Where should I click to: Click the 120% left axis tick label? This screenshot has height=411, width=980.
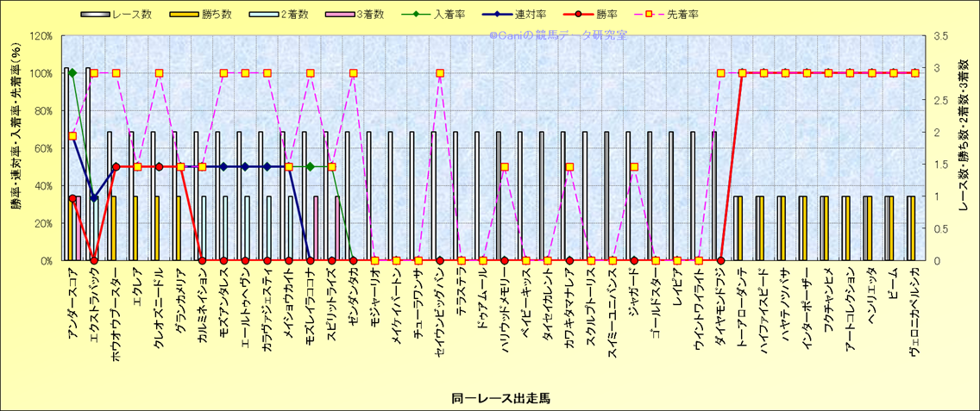click(40, 36)
